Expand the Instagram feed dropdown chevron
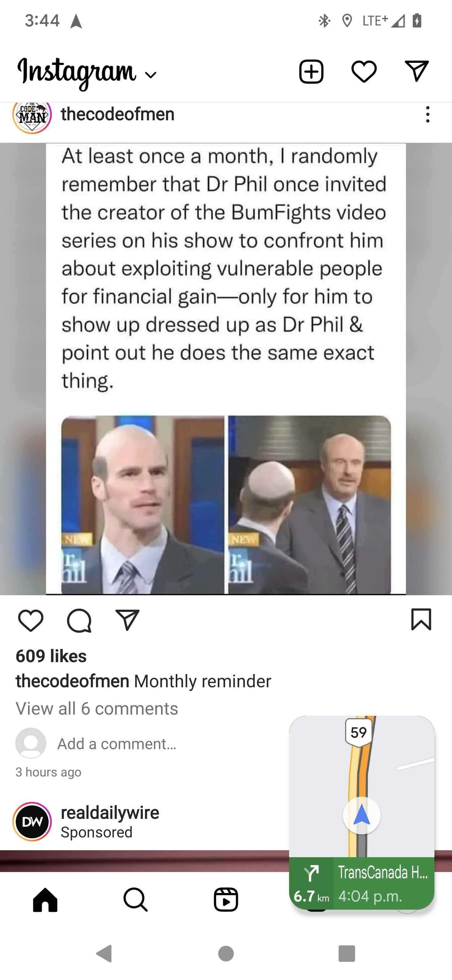This screenshot has width=452, height=980. click(x=151, y=75)
